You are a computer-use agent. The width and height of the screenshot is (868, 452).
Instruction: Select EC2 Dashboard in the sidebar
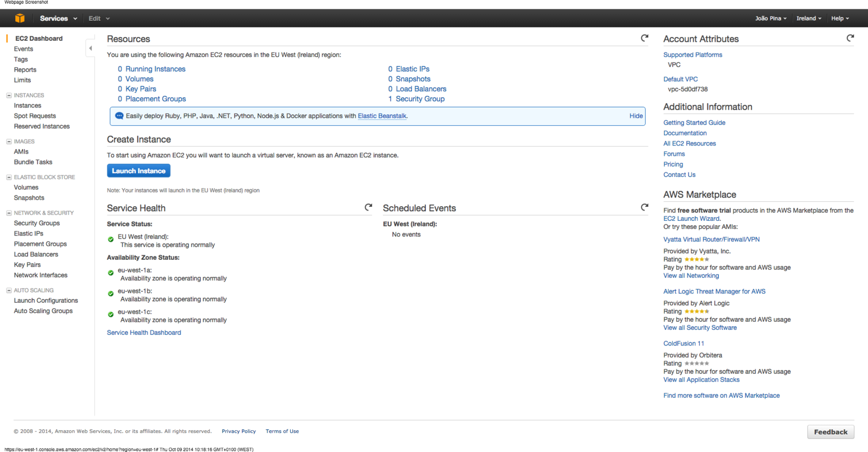39,39
